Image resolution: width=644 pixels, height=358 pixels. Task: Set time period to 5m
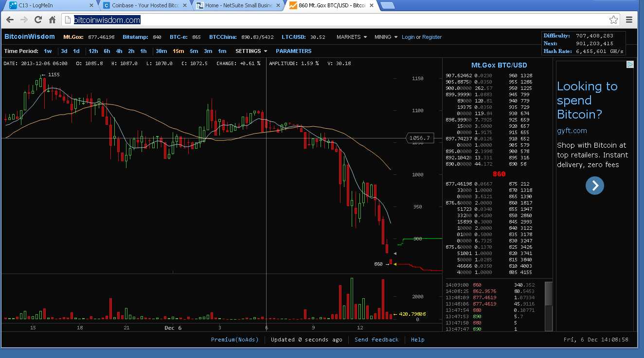[x=194, y=51]
